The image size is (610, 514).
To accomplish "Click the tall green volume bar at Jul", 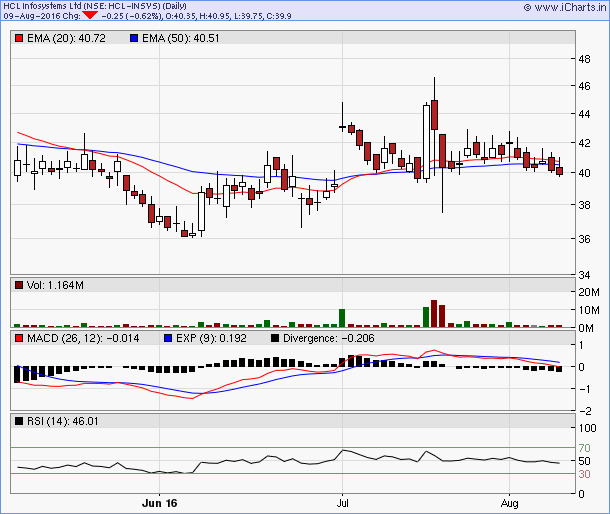I will point(342,318).
